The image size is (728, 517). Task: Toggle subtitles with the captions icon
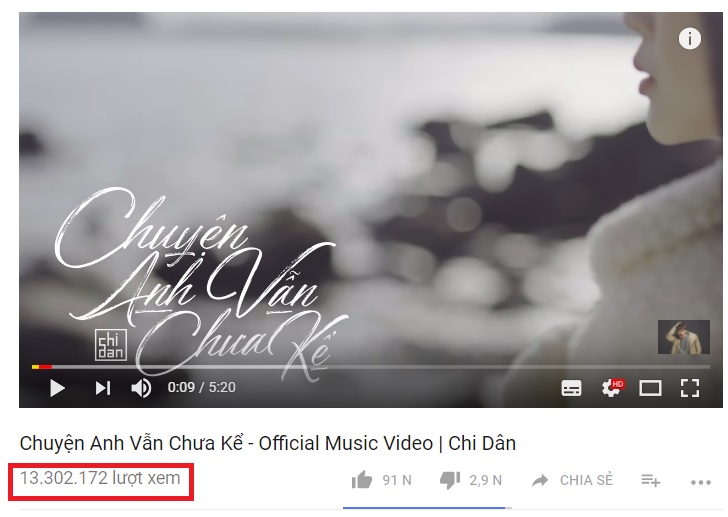pos(571,388)
